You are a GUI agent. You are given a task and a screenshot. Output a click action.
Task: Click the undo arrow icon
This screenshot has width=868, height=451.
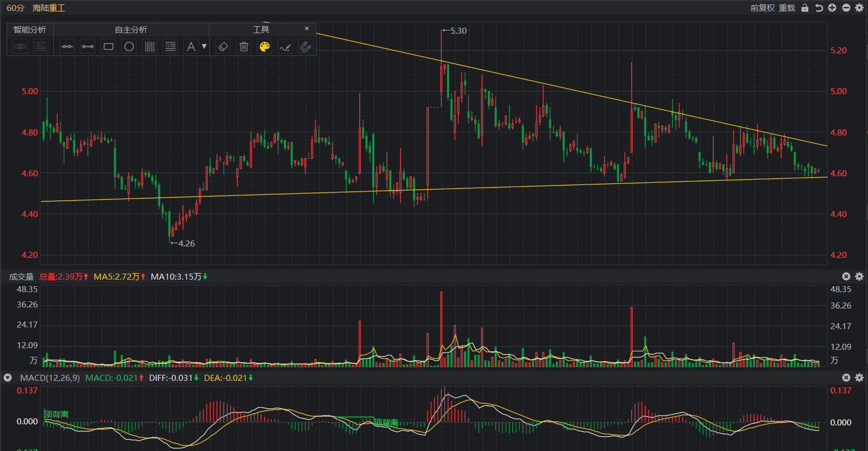click(x=819, y=8)
